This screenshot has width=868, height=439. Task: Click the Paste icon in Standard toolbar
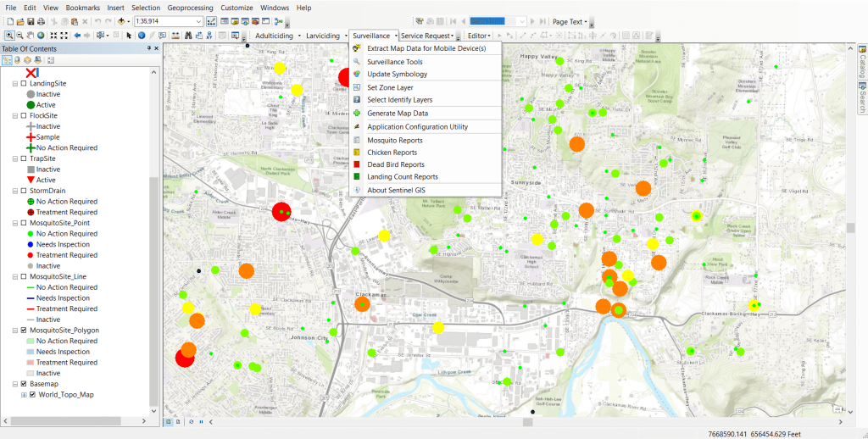[x=75, y=21]
